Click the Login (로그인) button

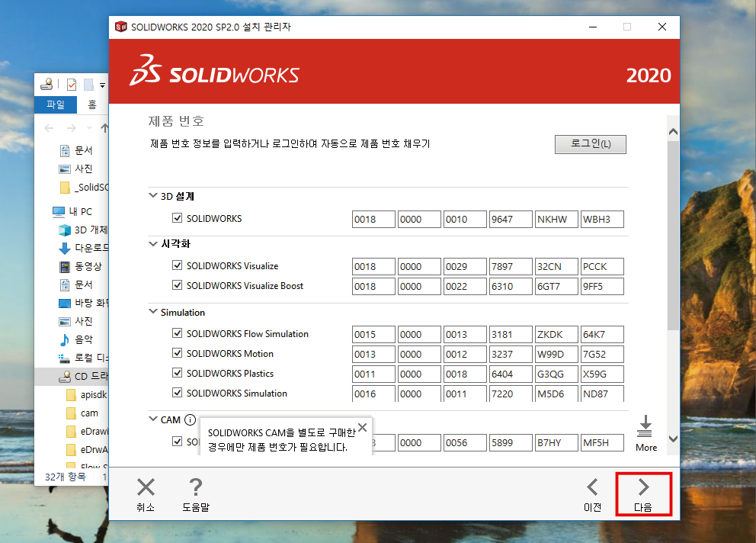coord(590,144)
